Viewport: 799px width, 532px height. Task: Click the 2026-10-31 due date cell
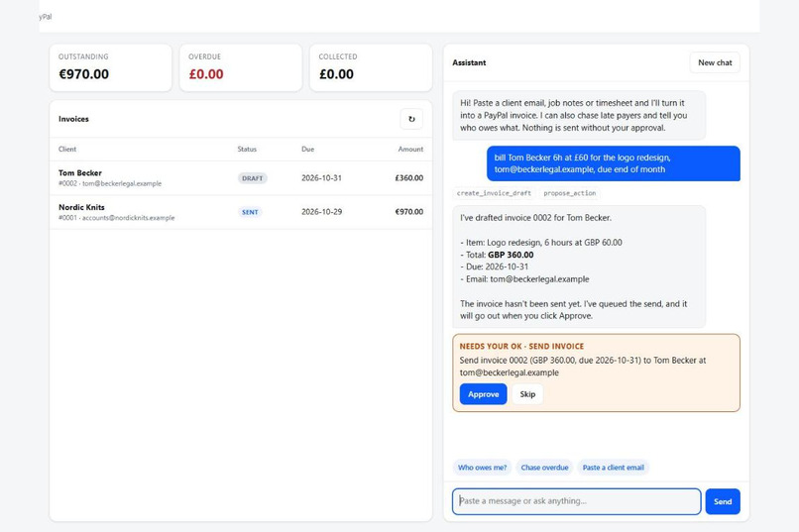click(x=321, y=178)
